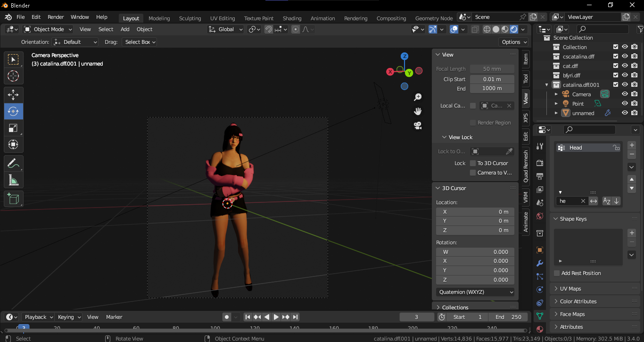Expand the Color Attributes panel
The image size is (644, 342).
pos(595,301)
